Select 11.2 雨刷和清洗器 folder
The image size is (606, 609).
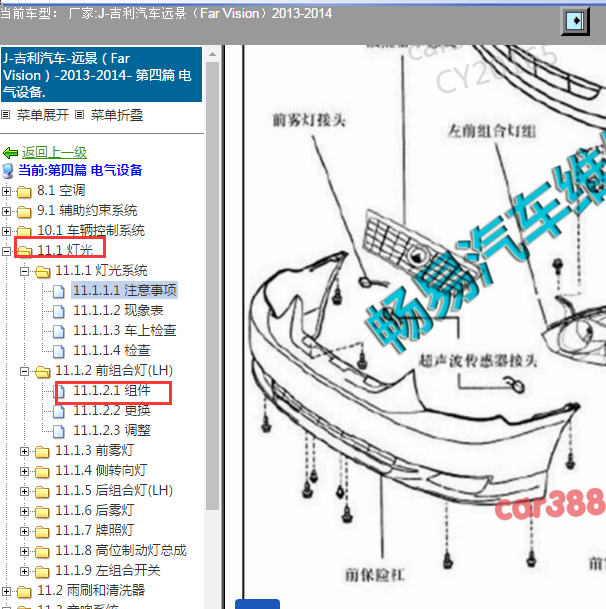point(91,590)
